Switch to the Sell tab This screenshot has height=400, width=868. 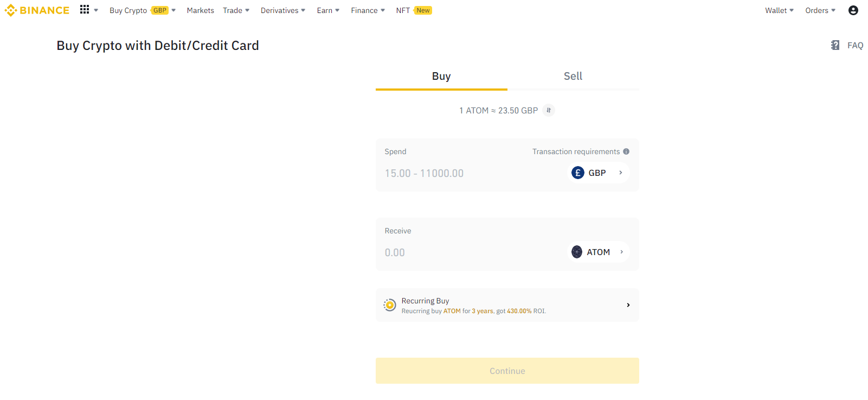coord(573,77)
